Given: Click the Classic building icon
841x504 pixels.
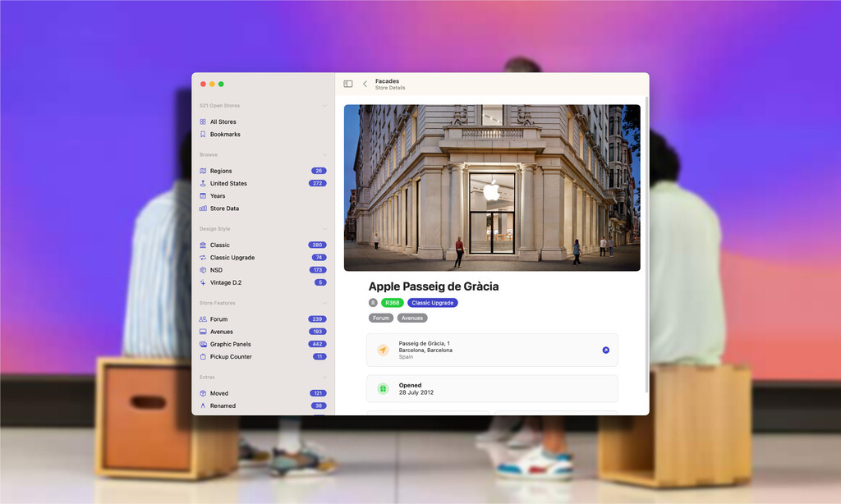Looking at the screenshot, I should coord(203,245).
